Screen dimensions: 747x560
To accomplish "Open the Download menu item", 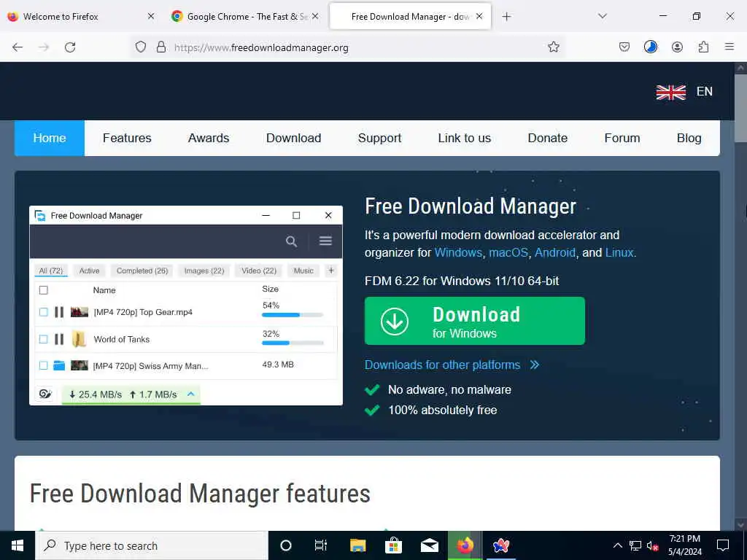I will (293, 138).
